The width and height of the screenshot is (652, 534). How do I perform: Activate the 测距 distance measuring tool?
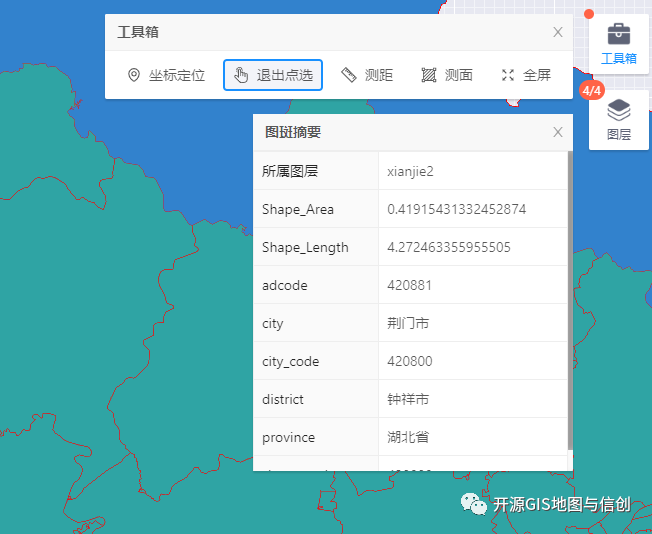pyautogui.click(x=367, y=75)
